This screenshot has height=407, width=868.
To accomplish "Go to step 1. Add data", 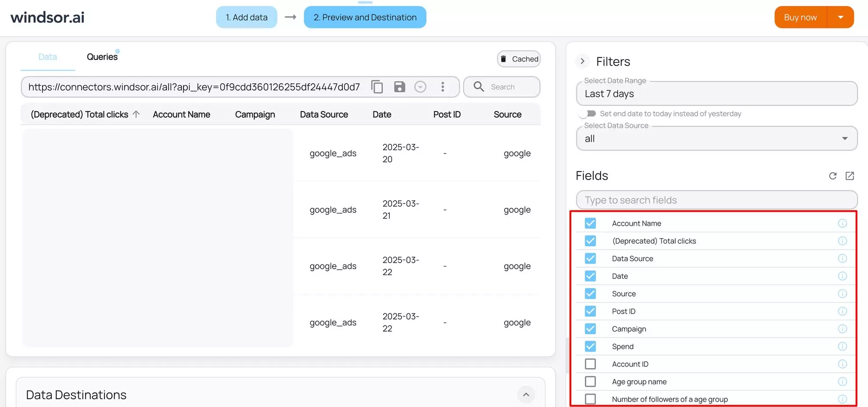I will (x=246, y=17).
